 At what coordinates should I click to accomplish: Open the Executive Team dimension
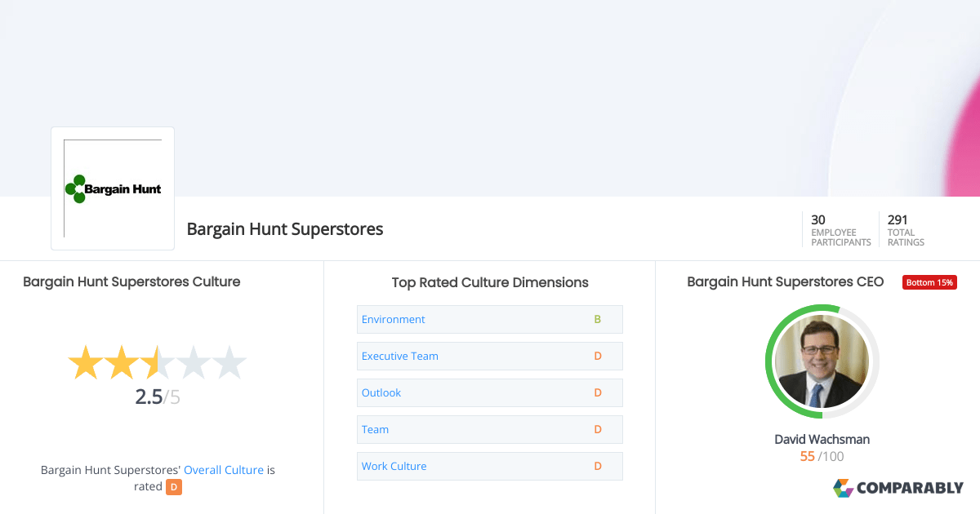399,356
